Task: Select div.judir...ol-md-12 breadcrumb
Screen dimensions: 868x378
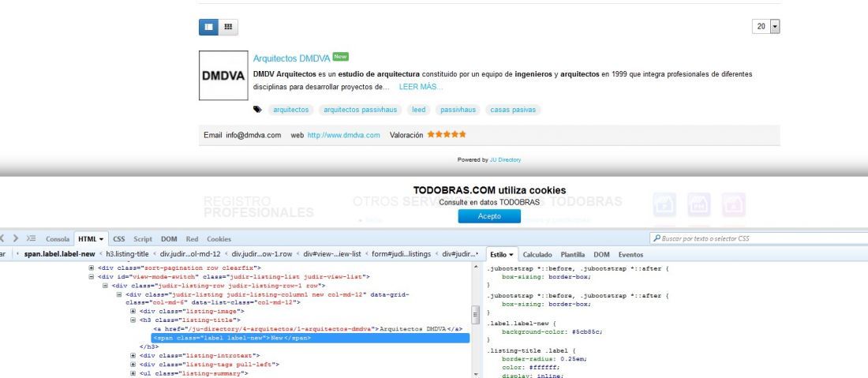Action: click(190, 254)
